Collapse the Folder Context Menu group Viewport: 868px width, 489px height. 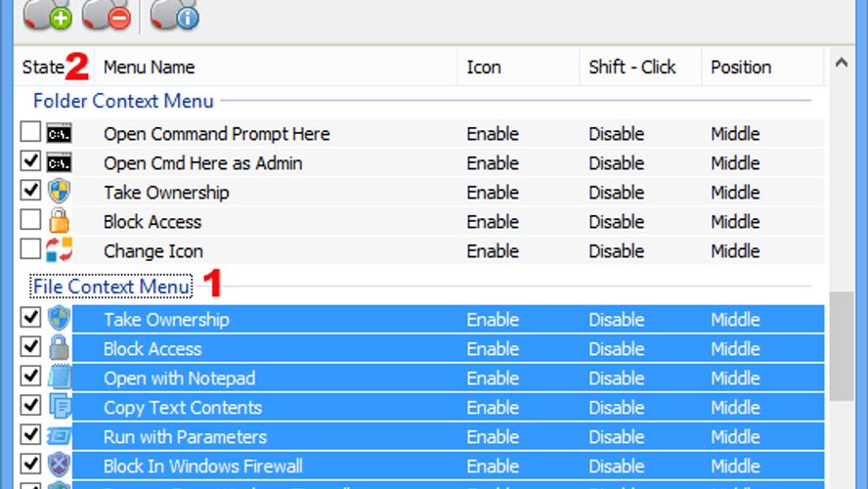click(123, 101)
